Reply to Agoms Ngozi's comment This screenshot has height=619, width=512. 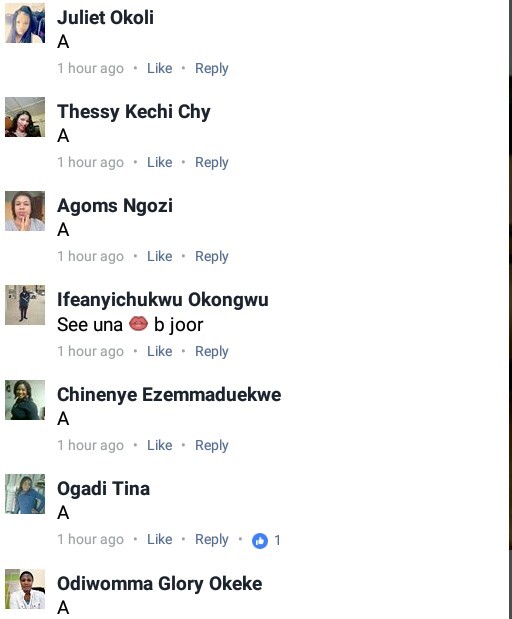click(x=212, y=257)
